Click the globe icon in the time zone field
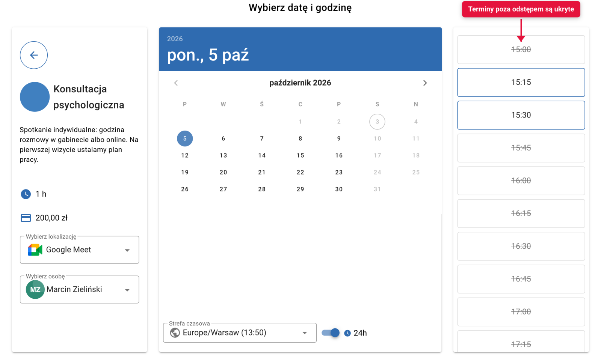Viewport: 601px width, 364px height. pos(175,333)
